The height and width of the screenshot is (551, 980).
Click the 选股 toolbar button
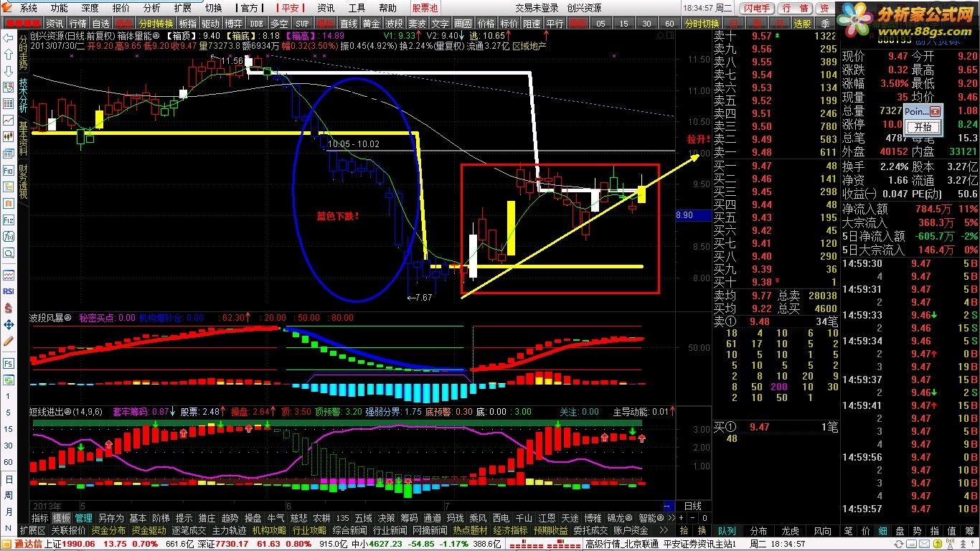[x=802, y=24]
